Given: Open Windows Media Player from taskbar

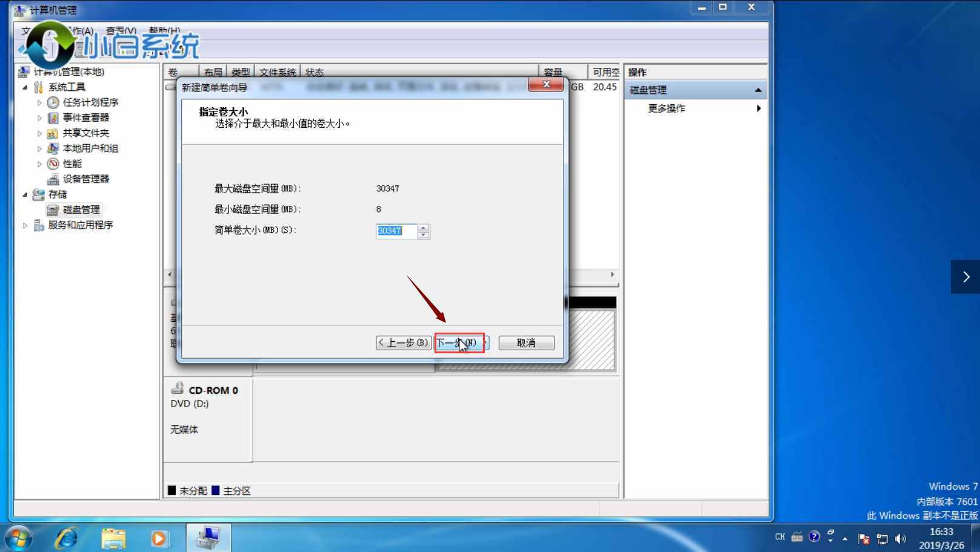Looking at the screenshot, I should (159, 538).
